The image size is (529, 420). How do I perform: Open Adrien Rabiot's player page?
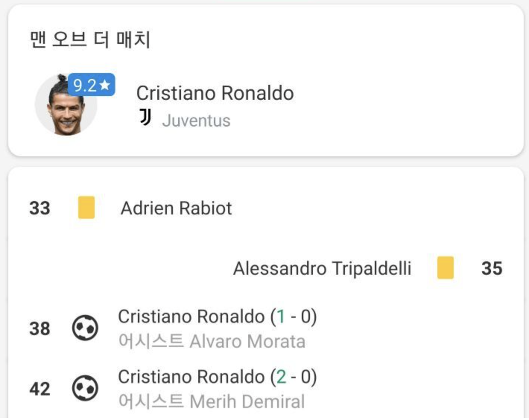(x=176, y=208)
